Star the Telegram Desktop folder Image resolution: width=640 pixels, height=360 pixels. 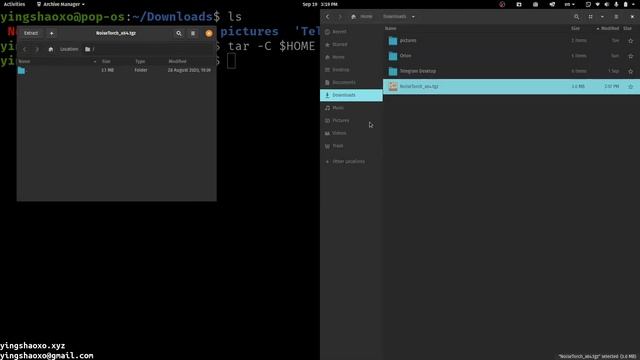631,71
